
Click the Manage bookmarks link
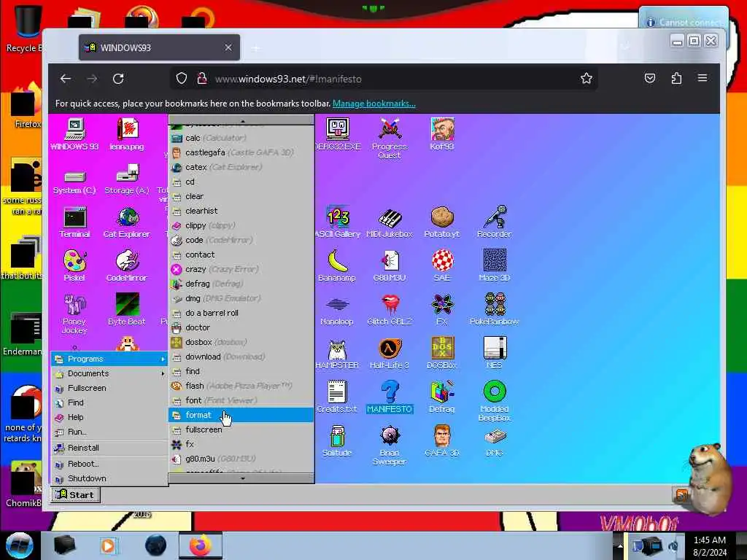tap(374, 104)
